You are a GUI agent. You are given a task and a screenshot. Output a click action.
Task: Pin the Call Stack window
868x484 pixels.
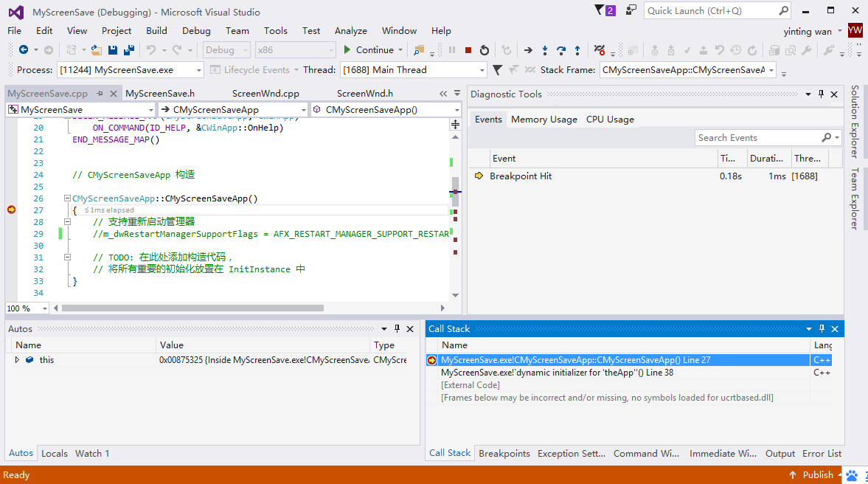(x=822, y=328)
